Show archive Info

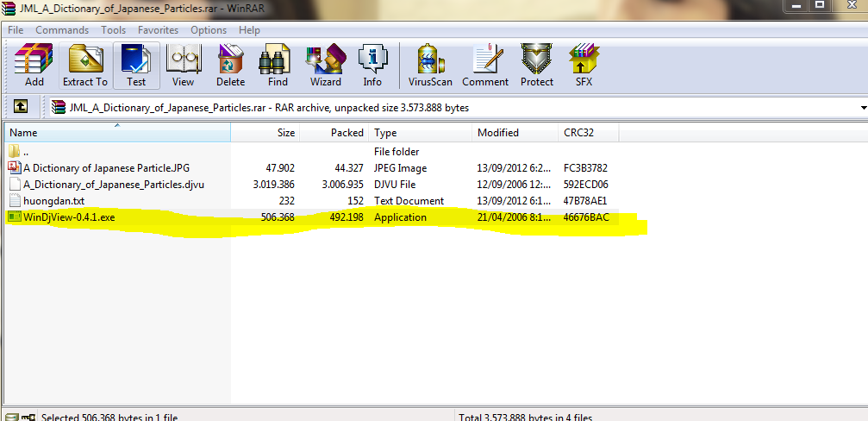(x=372, y=66)
